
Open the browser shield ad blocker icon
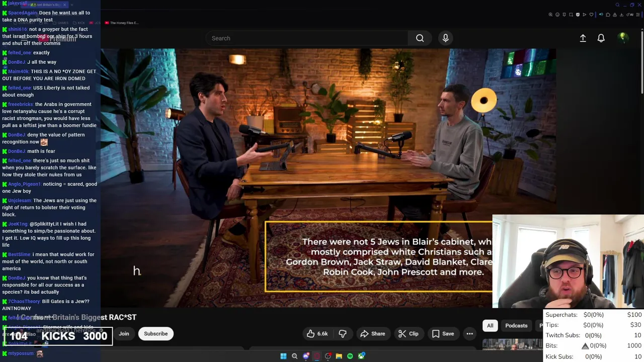(x=578, y=15)
